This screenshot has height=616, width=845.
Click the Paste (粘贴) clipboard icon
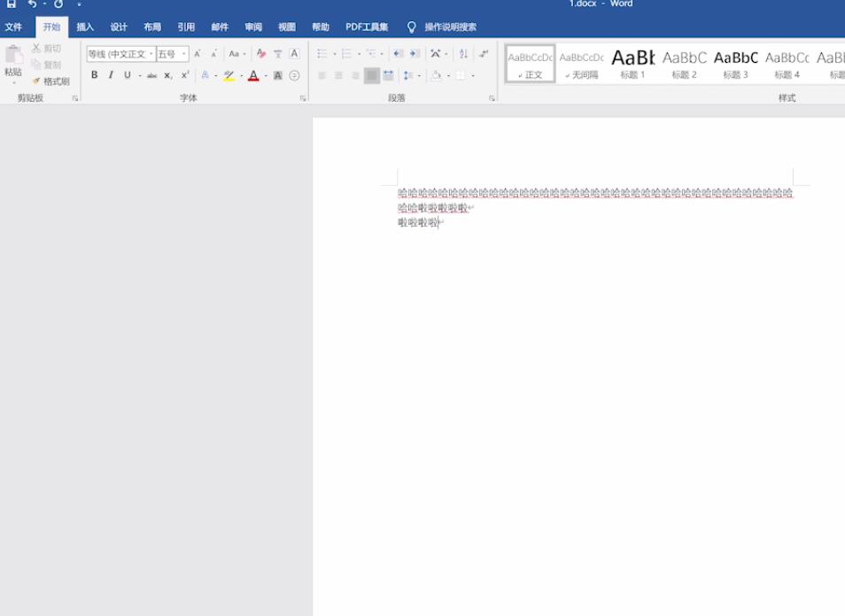click(13, 55)
